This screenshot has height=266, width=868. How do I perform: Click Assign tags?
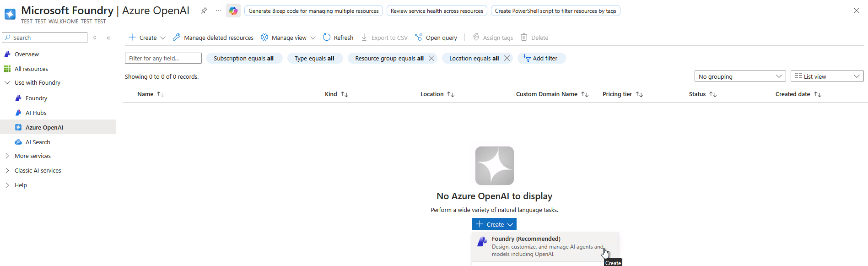click(x=493, y=38)
